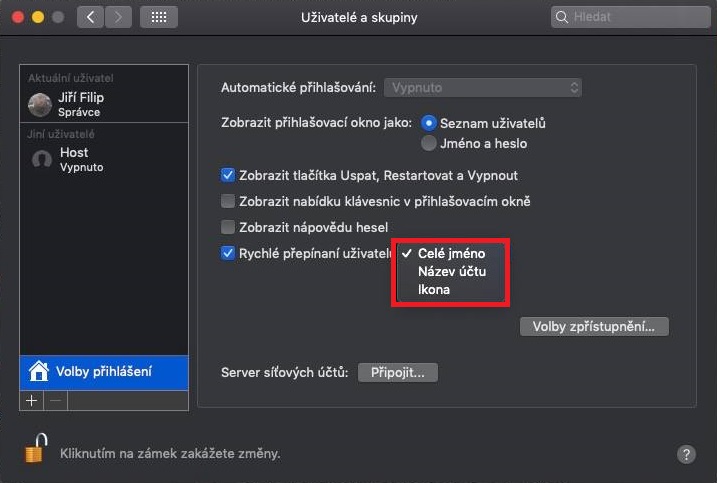The height and width of the screenshot is (483, 717).
Task: Enable Zobrazit nabídku klávesnic checkbox
Action: [x=228, y=201]
